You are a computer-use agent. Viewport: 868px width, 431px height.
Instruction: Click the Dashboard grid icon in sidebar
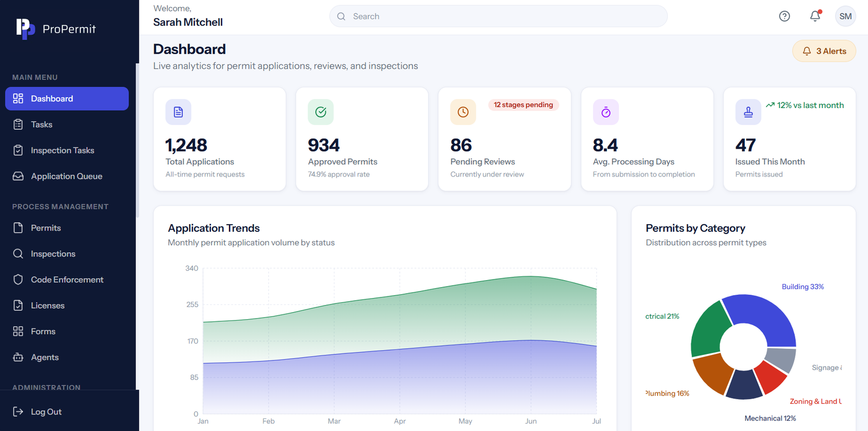pos(18,98)
